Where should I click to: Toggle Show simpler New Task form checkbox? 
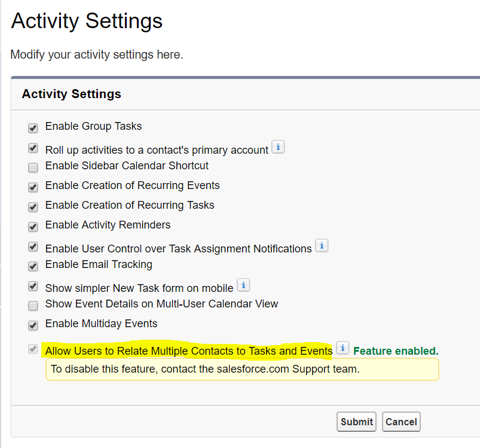(33, 286)
